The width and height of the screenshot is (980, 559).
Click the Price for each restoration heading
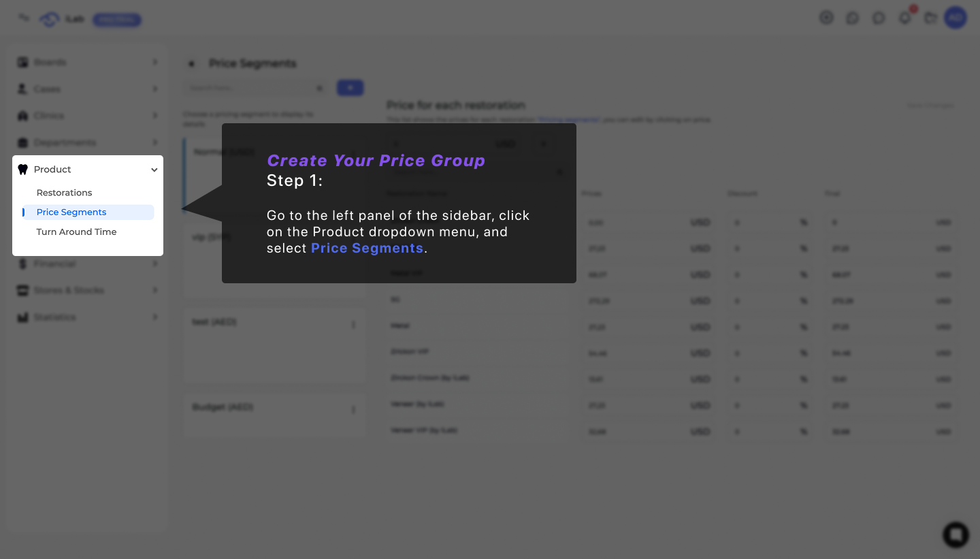[456, 106]
